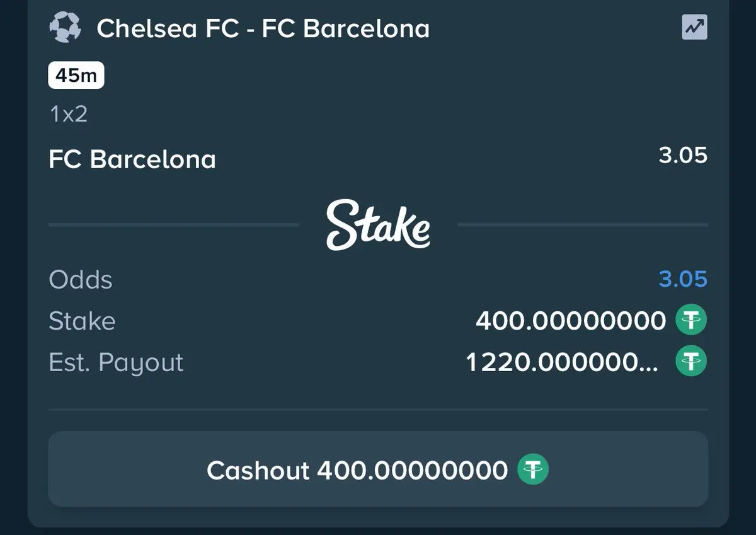The width and height of the screenshot is (756, 535).
Task: Open the Chelsea FC - FC Barcelona match
Action: click(263, 29)
